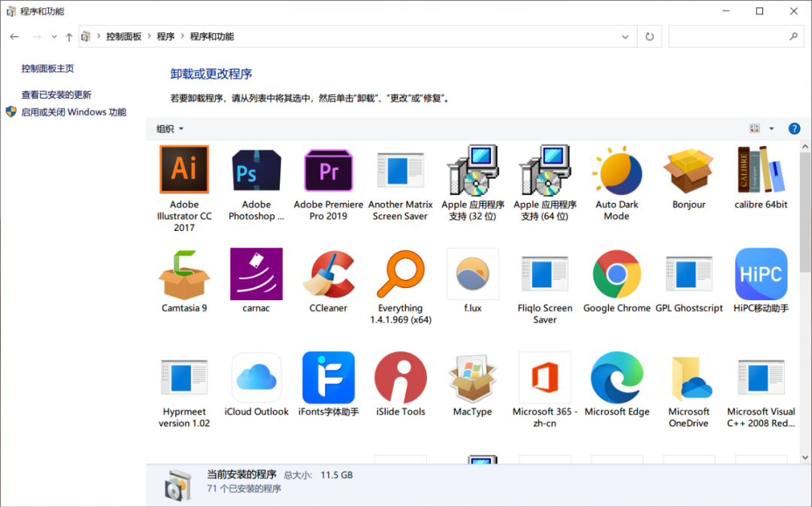Click scrollbar down arrow in program list

click(805, 457)
